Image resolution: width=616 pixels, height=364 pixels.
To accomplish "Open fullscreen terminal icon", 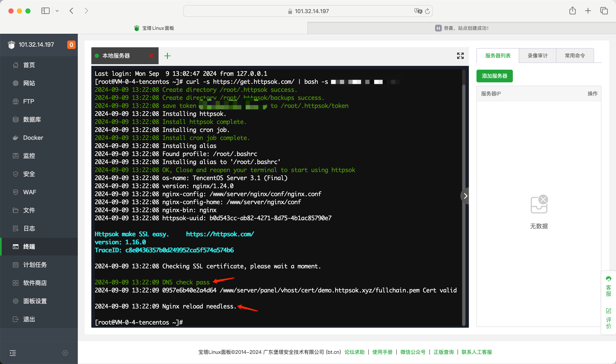I will [x=460, y=56].
